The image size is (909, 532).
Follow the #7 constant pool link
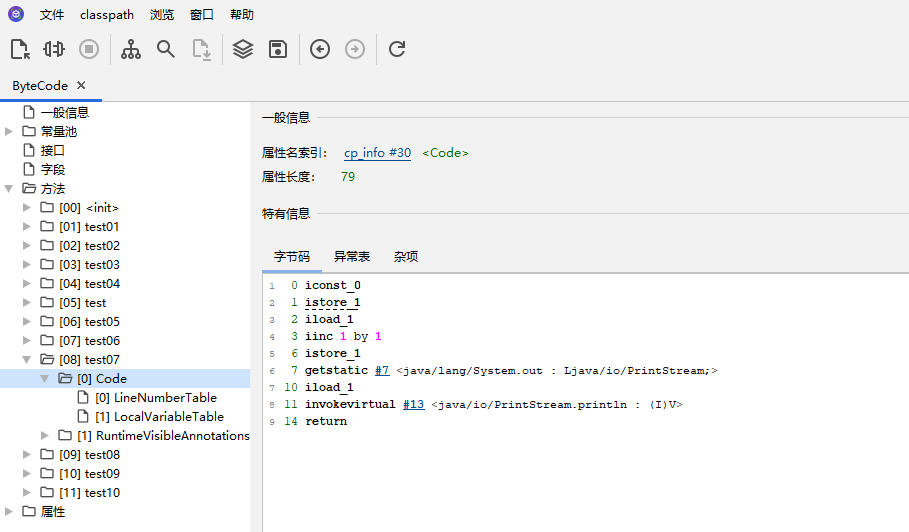coord(382,370)
